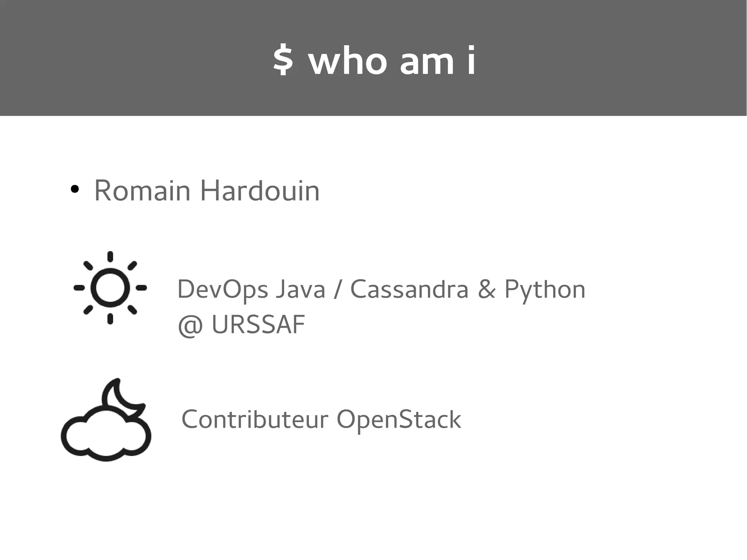The image size is (747, 560).
Task: Click the slash between Java and Cassandra
Action: [338, 289]
